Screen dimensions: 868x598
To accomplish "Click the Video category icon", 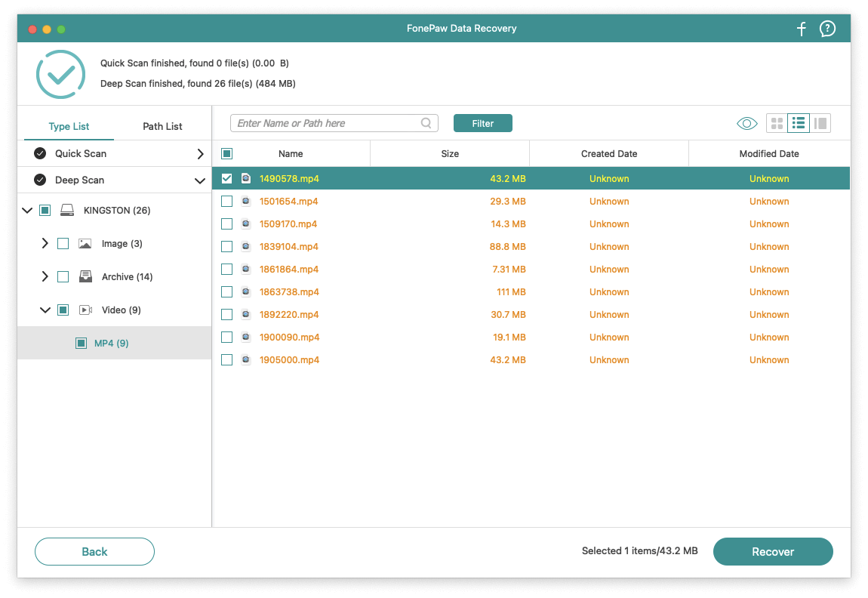I will (85, 310).
